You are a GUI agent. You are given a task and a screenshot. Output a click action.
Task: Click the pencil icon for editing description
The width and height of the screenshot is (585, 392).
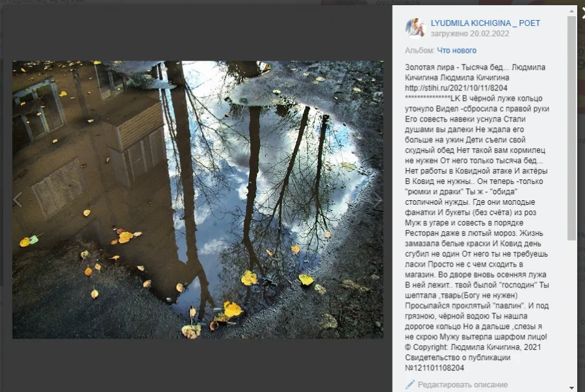coord(410,384)
